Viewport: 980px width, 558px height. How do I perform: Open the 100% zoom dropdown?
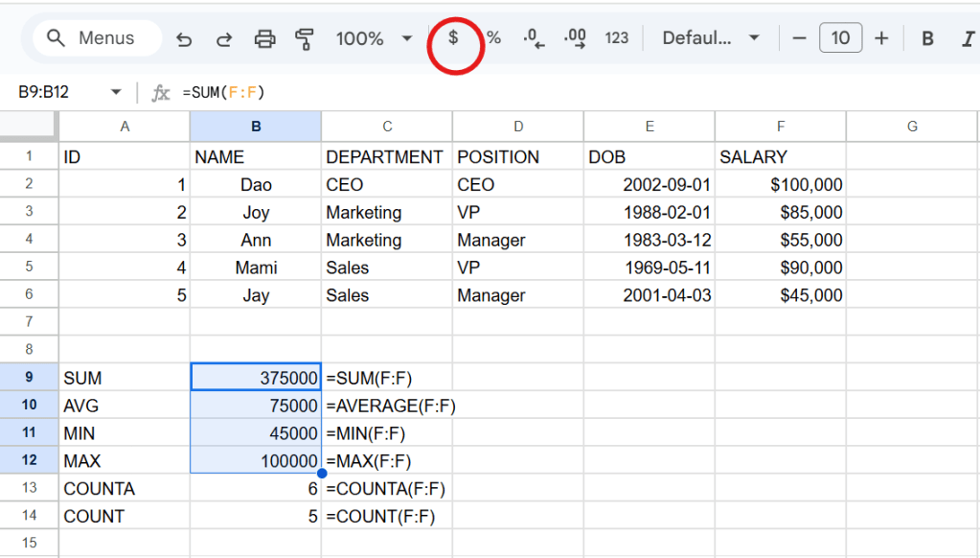coord(374,38)
